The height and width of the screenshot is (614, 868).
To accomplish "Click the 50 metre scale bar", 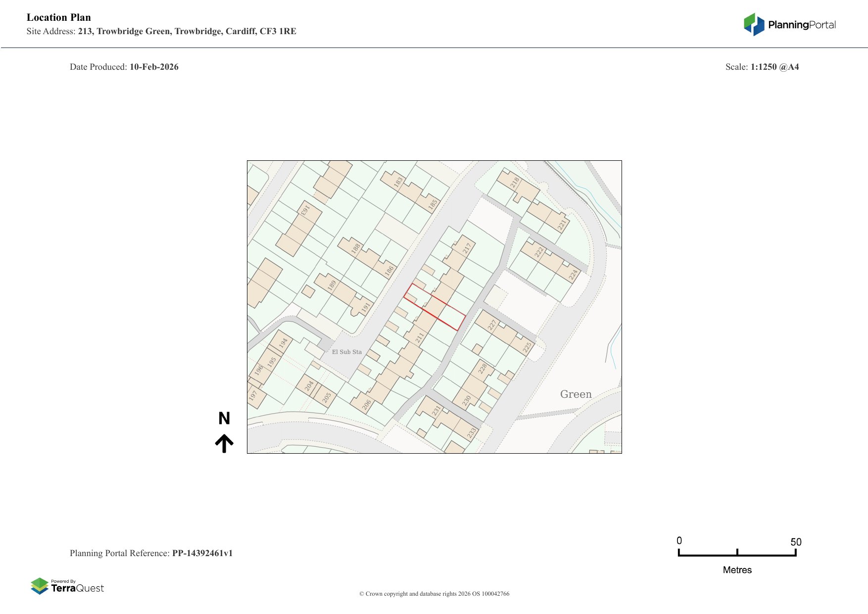I will pos(737,554).
